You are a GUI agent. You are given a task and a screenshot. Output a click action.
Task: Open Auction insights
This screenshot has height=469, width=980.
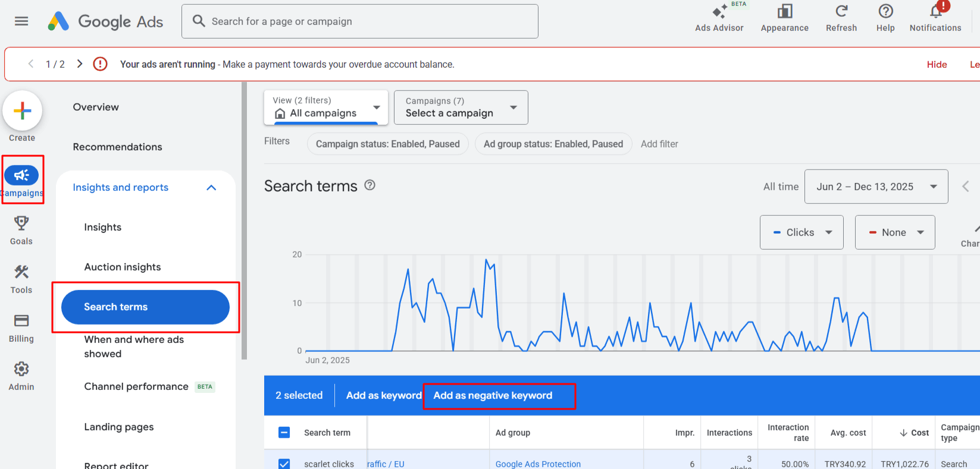[123, 267]
